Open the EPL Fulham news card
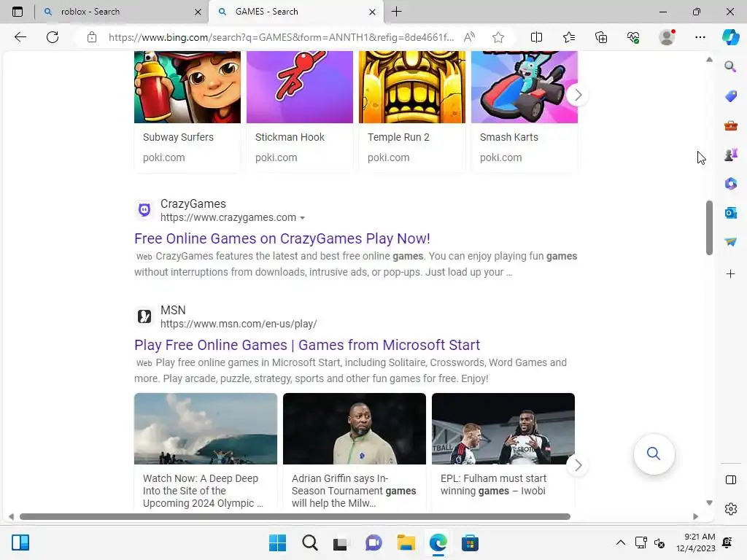The height and width of the screenshot is (560, 747). [503, 451]
